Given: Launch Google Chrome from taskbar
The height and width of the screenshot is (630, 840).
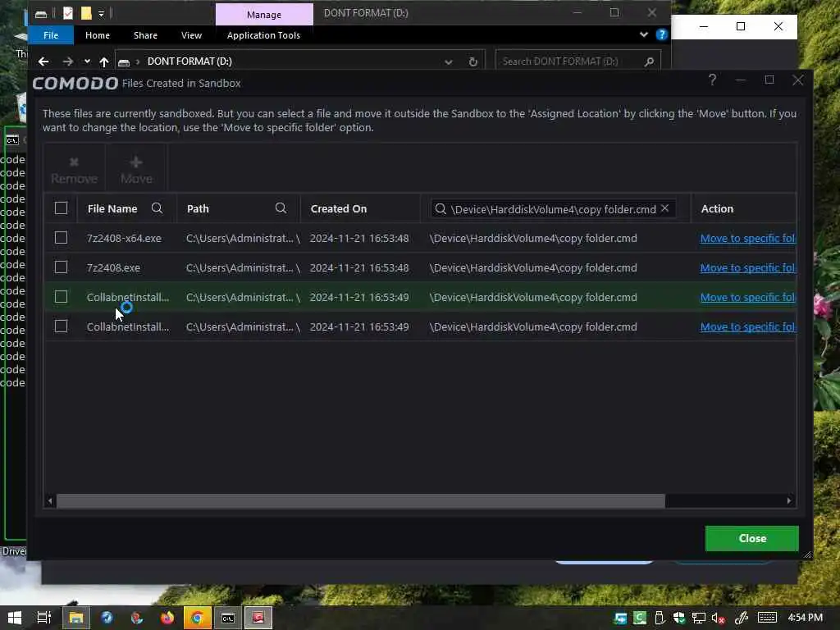Looking at the screenshot, I should pos(197,618).
